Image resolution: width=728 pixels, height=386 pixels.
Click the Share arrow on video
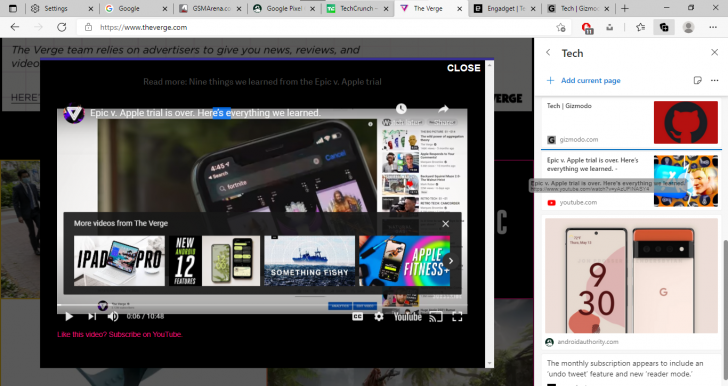[x=443, y=109]
